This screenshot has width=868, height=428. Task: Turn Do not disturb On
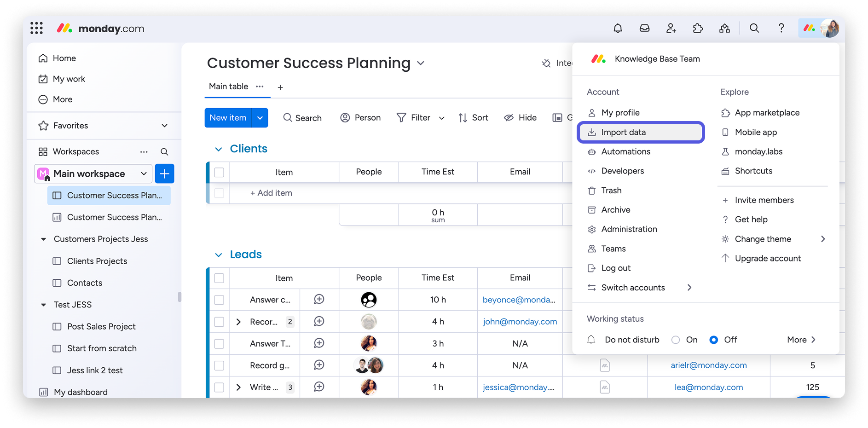(676, 340)
